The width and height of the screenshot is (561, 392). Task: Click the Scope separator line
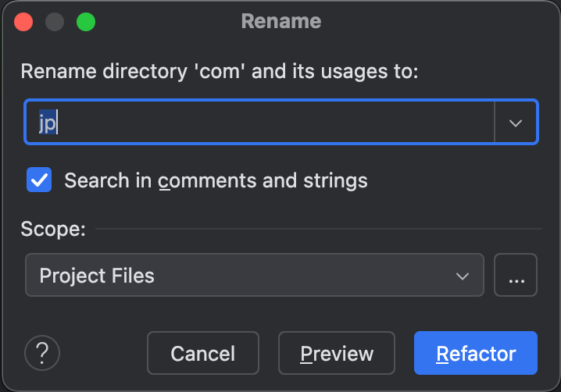pos(319,229)
